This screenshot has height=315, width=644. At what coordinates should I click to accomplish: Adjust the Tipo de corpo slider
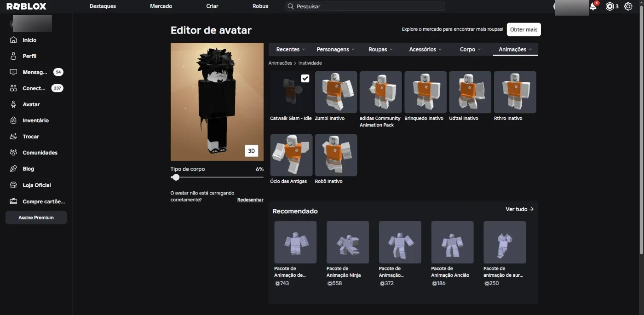(x=176, y=178)
